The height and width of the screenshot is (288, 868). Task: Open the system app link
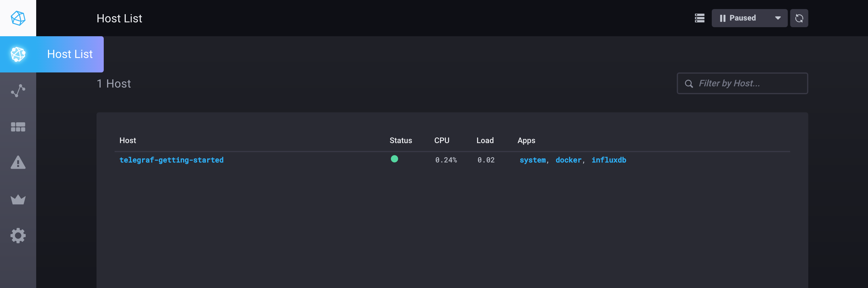[x=532, y=160]
